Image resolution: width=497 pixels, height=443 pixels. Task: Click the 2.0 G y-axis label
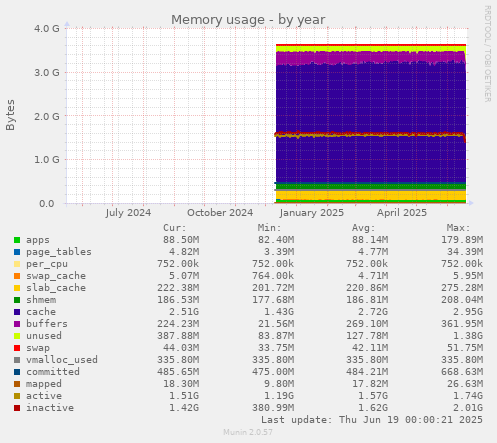[x=47, y=116]
